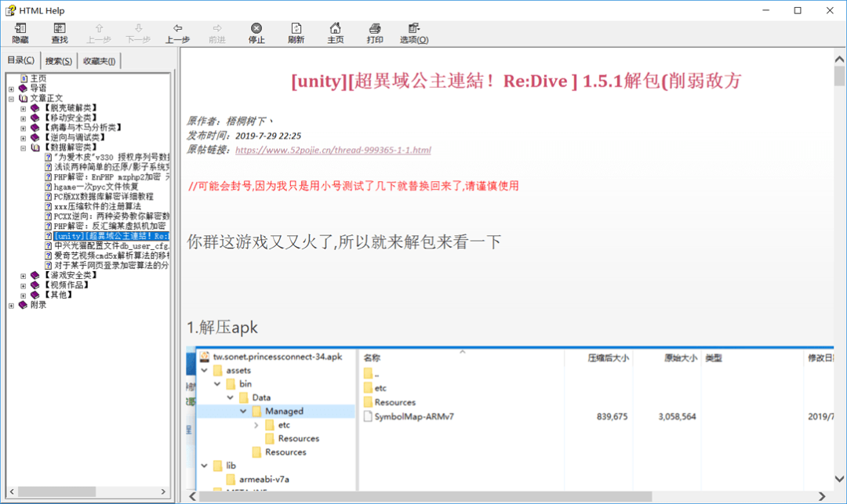This screenshot has height=504, width=847.
Task: Expand the 【视频作品】 node
Action: (x=24, y=285)
